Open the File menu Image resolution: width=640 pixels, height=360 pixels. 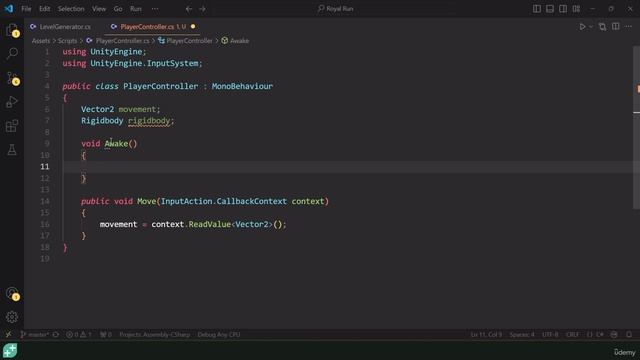(x=26, y=9)
